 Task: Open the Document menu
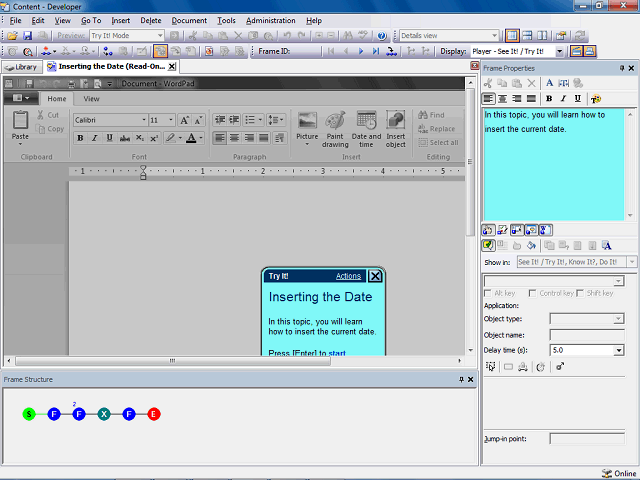pos(189,20)
